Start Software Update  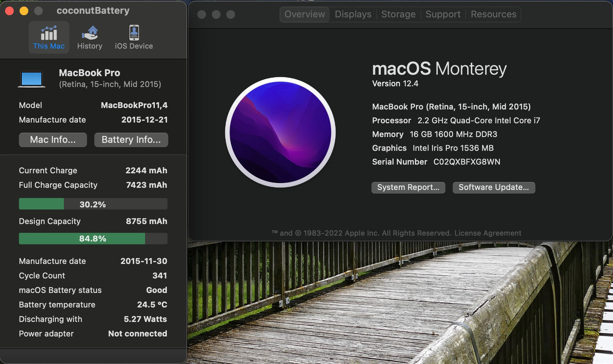click(493, 187)
